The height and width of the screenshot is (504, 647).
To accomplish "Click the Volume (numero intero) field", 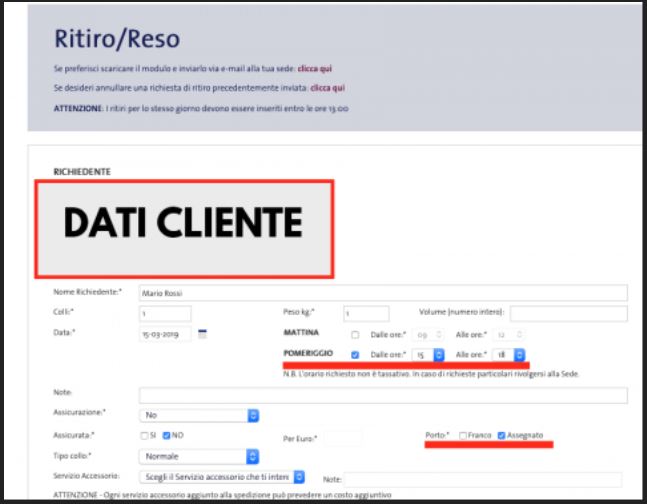I will 568,313.
